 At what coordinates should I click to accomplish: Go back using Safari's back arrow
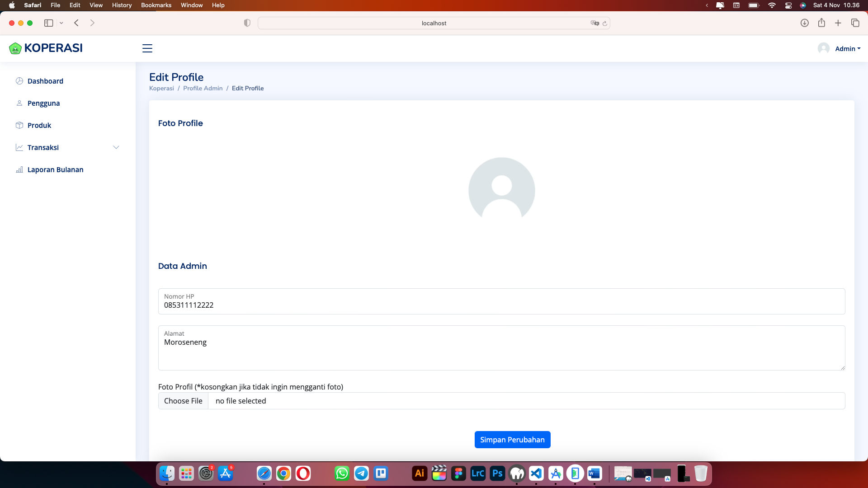click(x=76, y=23)
